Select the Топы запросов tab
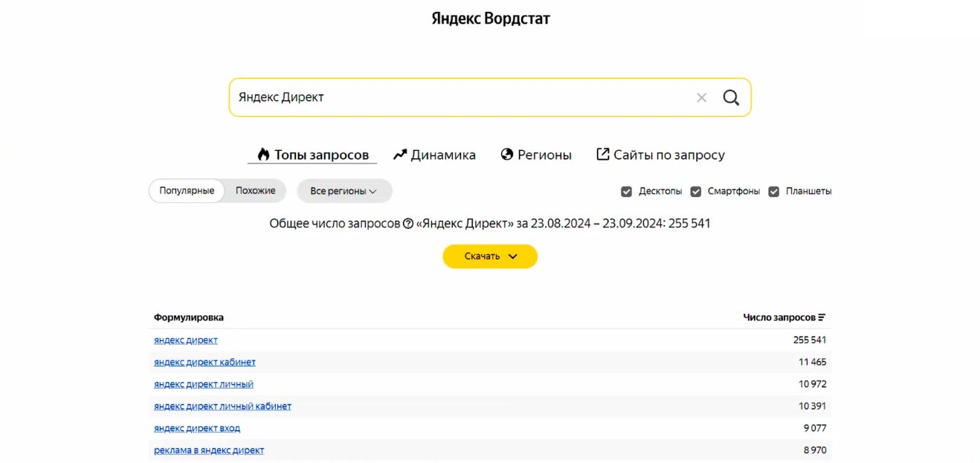980x463 pixels. click(x=312, y=155)
